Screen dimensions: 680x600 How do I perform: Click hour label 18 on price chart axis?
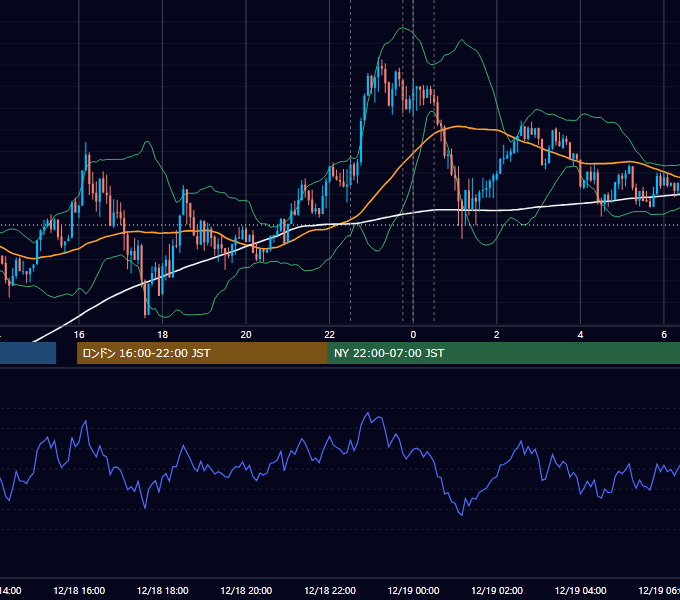[x=162, y=335]
